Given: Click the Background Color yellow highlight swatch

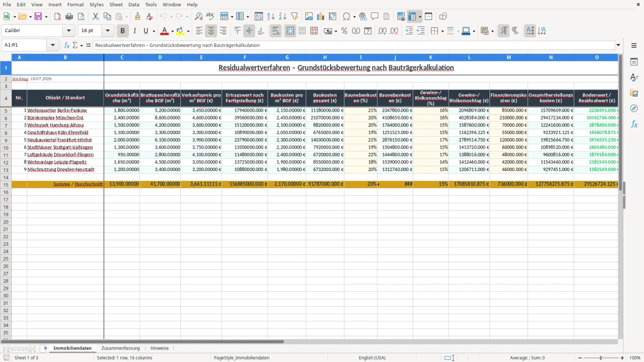Looking at the screenshot, I should (x=180, y=31).
